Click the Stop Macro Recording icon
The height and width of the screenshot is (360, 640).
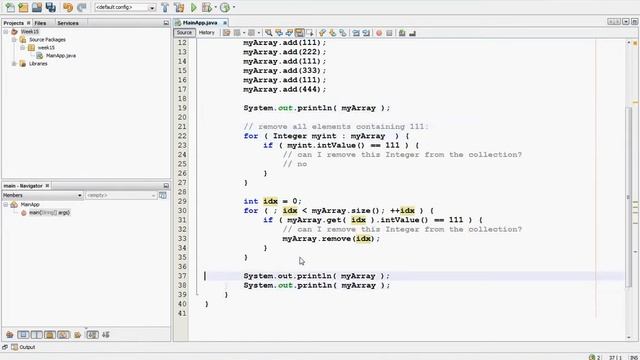(389, 33)
